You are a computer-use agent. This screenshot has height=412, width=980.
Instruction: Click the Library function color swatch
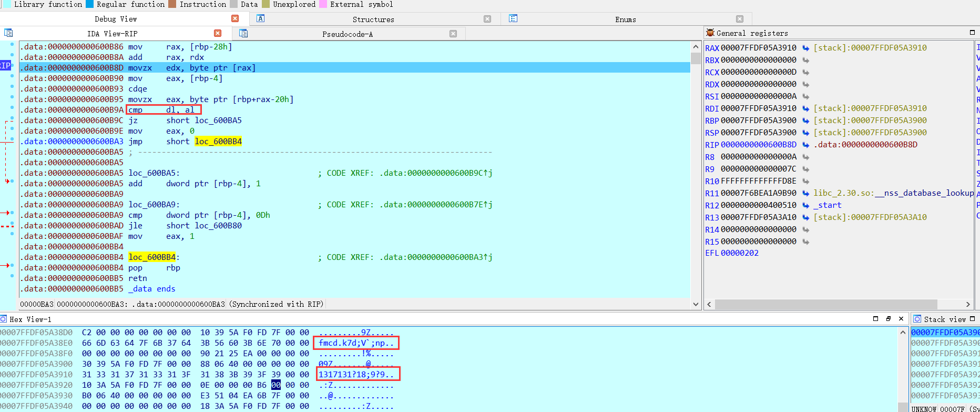tap(7, 4)
